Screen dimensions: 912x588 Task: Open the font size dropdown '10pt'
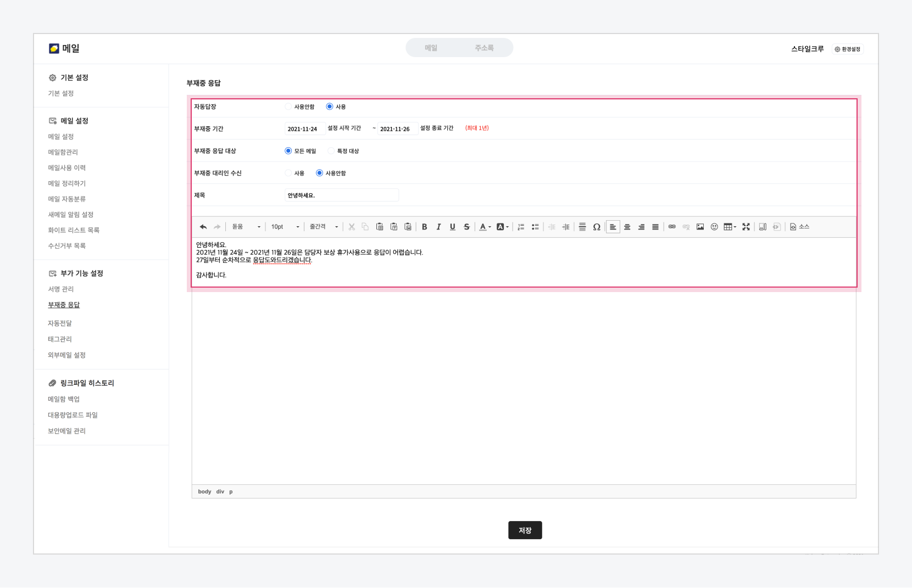285,227
